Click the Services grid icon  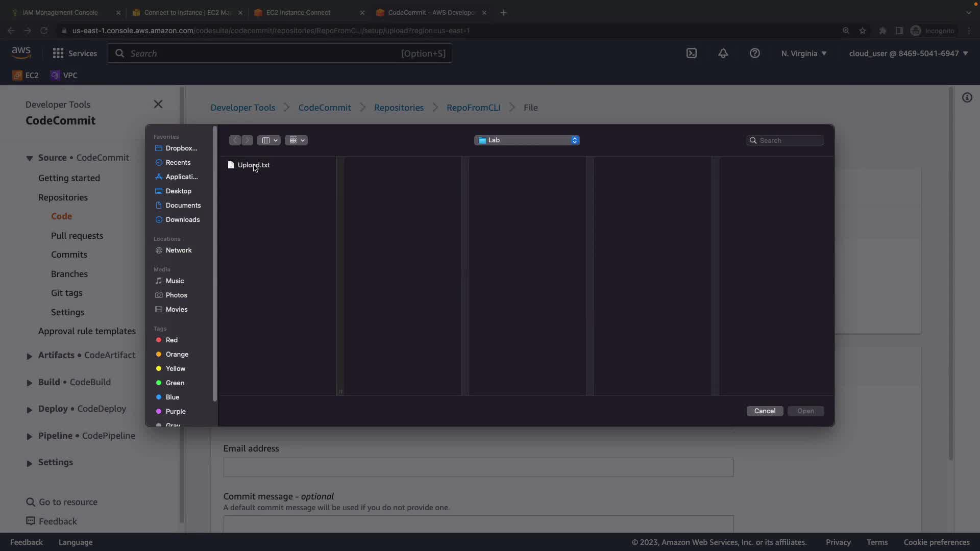tap(58, 53)
